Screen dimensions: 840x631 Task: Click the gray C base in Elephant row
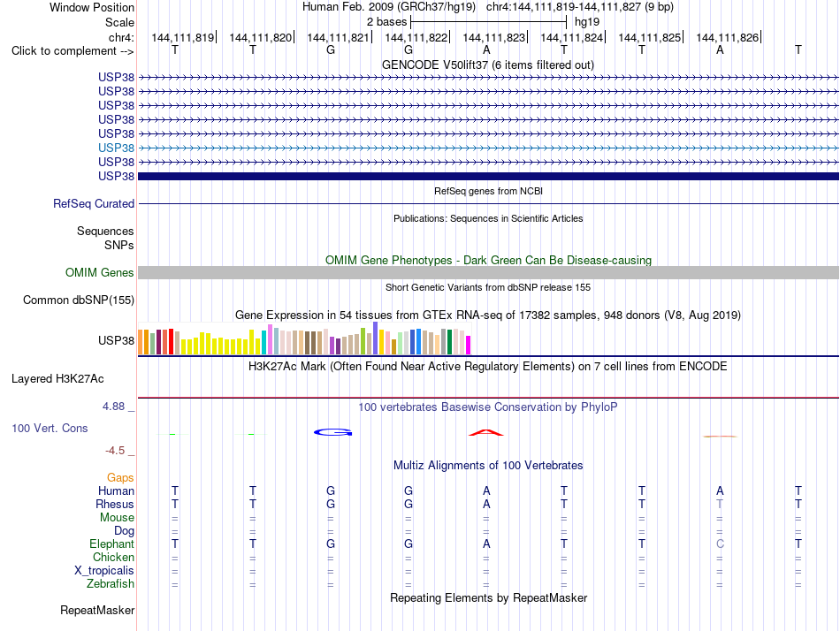pyautogui.click(x=720, y=544)
